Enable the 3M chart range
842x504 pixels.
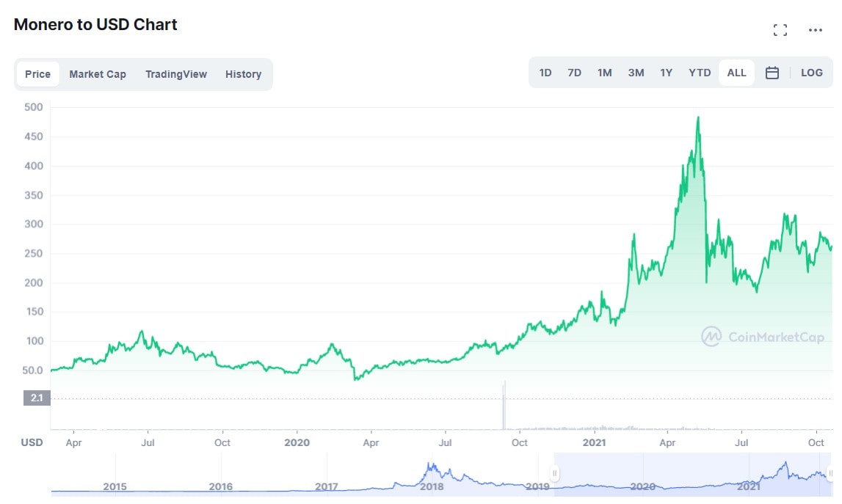pos(635,73)
